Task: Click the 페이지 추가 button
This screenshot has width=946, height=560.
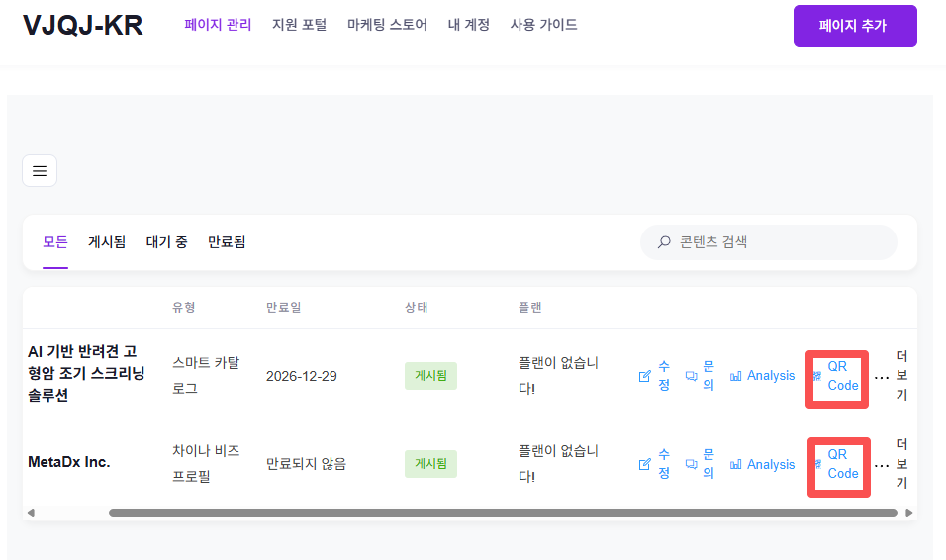Action: pyautogui.click(x=854, y=26)
